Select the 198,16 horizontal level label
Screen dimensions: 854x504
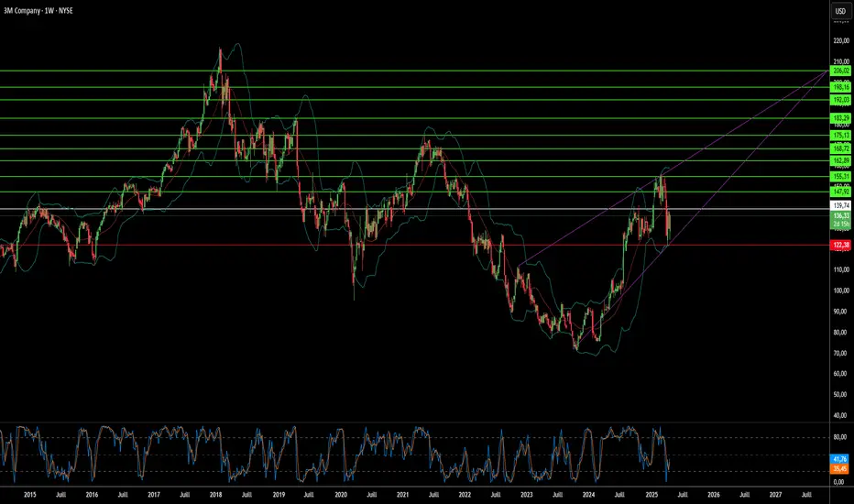(x=840, y=87)
